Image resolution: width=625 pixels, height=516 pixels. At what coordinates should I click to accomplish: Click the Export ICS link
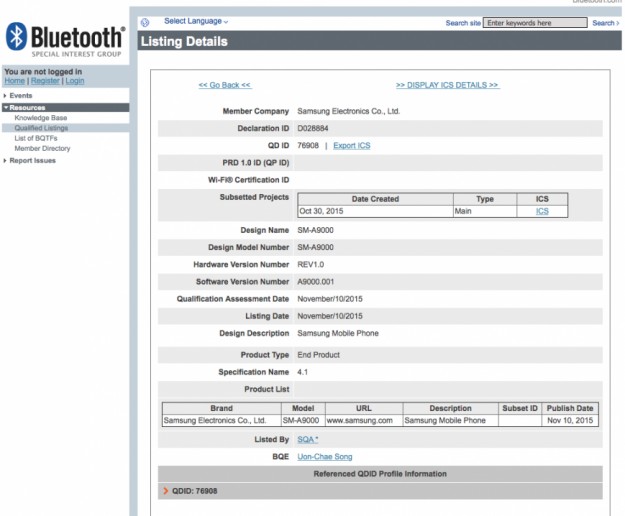click(351, 146)
